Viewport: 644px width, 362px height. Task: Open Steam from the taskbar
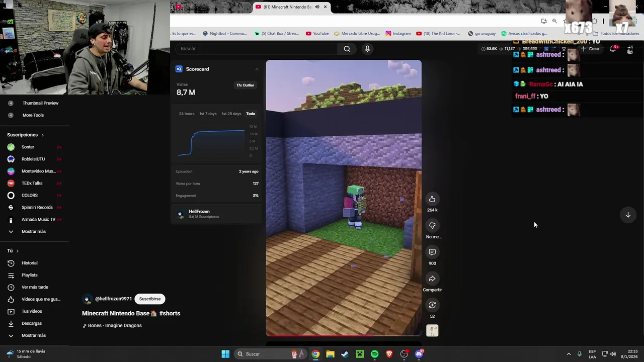[345, 354]
